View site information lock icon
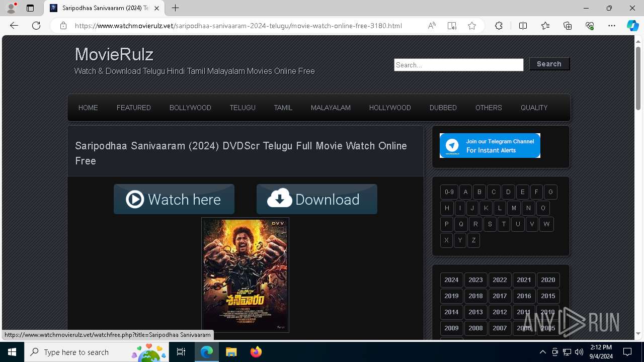The width and height of the screenshot is (644, 362). tap(63, 26)
